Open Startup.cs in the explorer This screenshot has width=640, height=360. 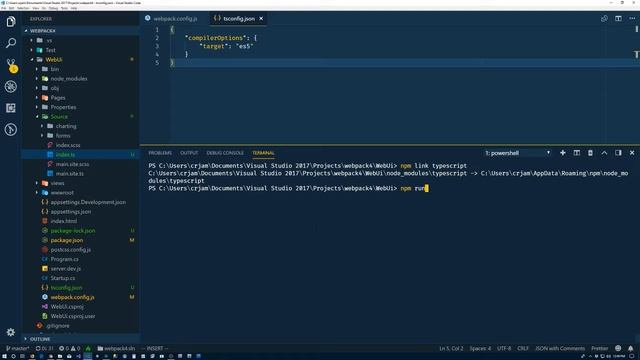pos(80,278)
